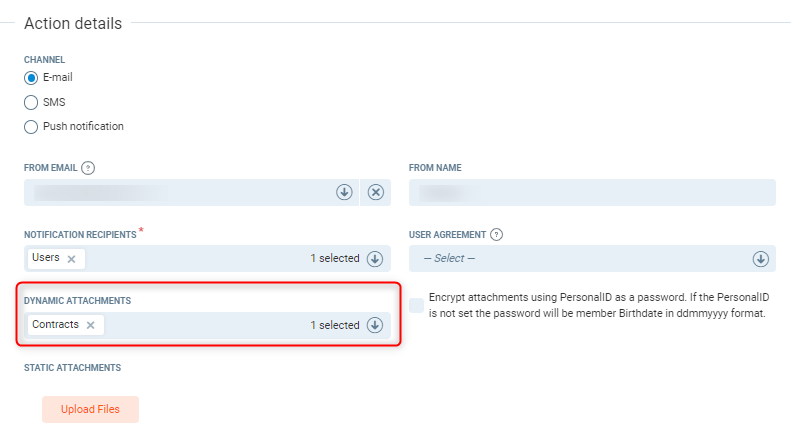Click the Dynamic Attachments '1 selected' text
Image resolution: width=791 pixels, height=436 pixels.
(334, 325)
